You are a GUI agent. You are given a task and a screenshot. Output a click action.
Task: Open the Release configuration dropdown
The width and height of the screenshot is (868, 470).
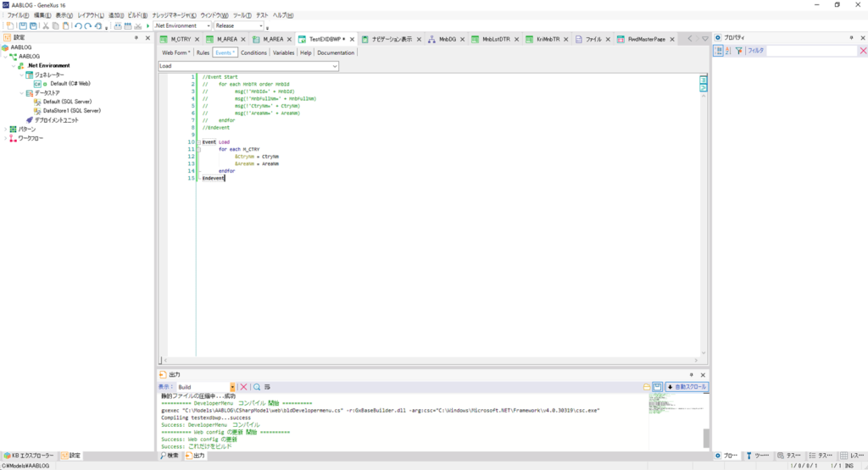[261, 26]
